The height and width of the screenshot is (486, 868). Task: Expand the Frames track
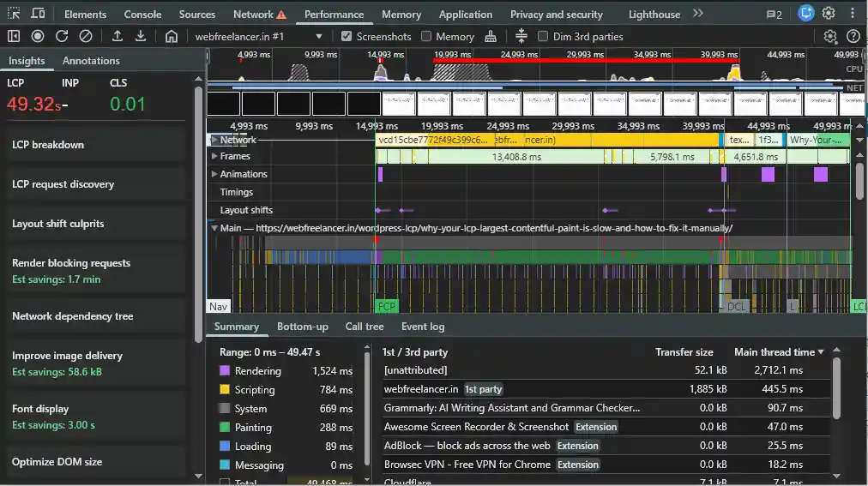[x=214, y=156]
